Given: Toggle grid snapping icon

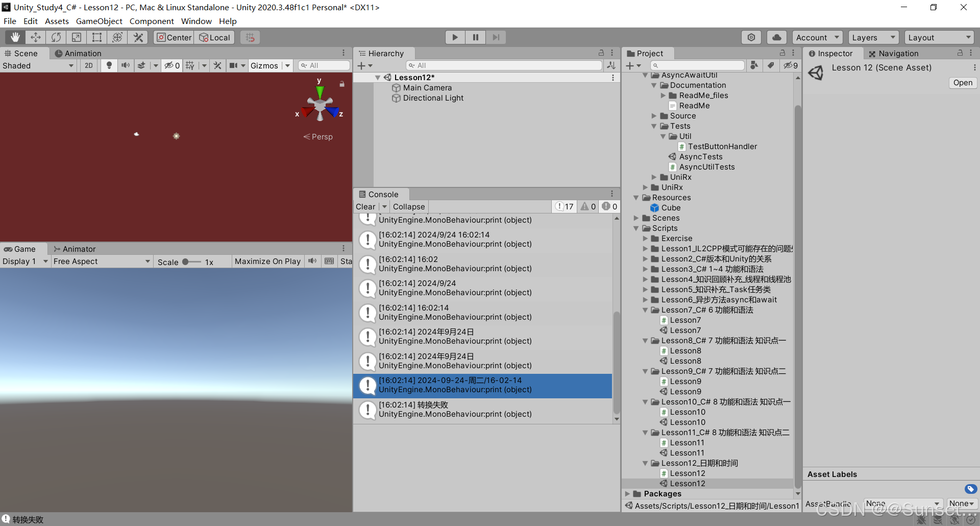Looking at the screenshot, I should pyautogui.click(x=250, y=37).
